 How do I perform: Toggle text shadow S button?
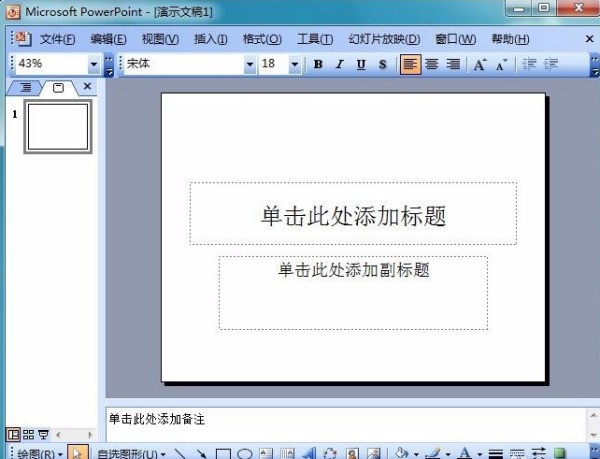tap(383, 64)
